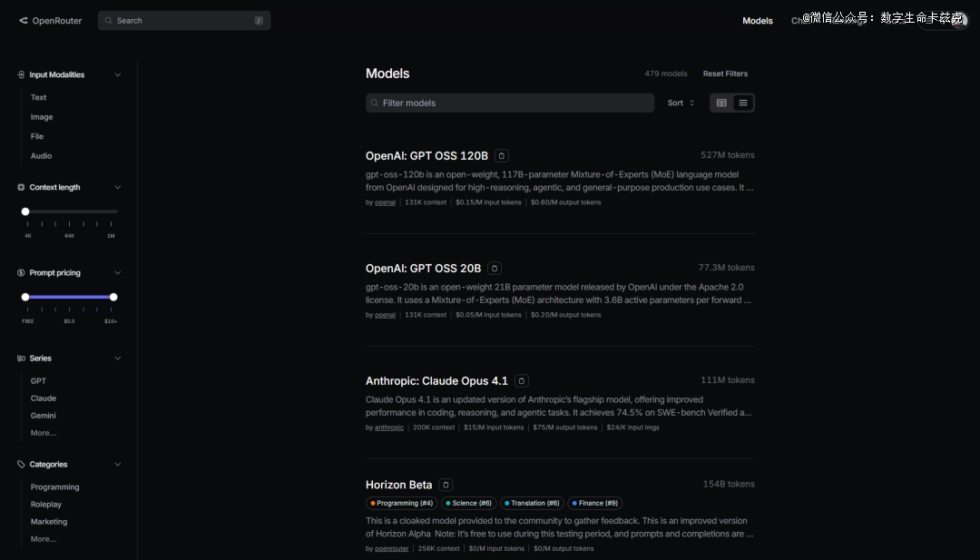Show more Categories options
Viewport: 980px width, 560px height.
pos(44,539)
